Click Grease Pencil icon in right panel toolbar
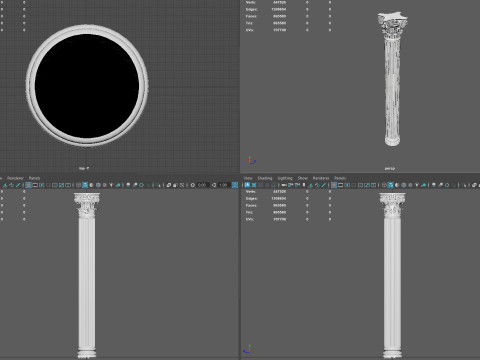This screenshot has width=480, height=360. point(324,185)
